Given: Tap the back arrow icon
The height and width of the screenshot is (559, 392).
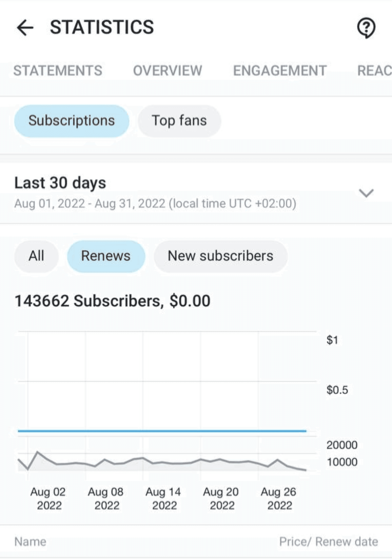Looking at the screenshot, I should click(x=25, y=27).
